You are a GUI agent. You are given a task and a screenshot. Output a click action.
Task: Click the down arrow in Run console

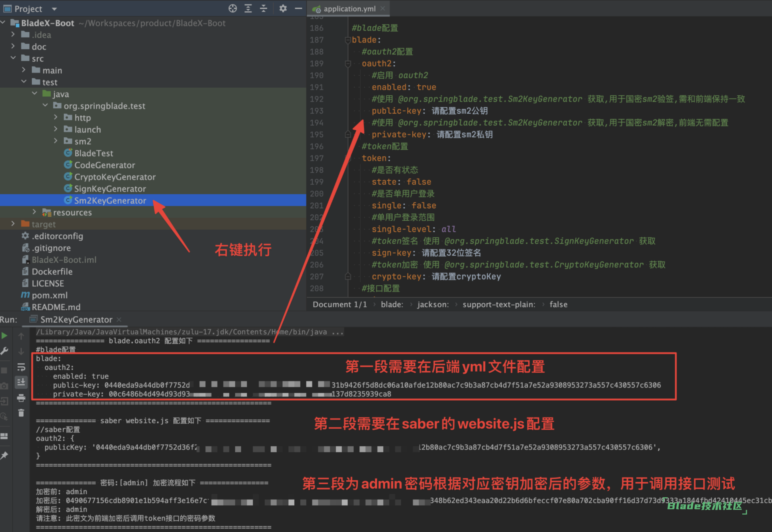click(21, 351)
